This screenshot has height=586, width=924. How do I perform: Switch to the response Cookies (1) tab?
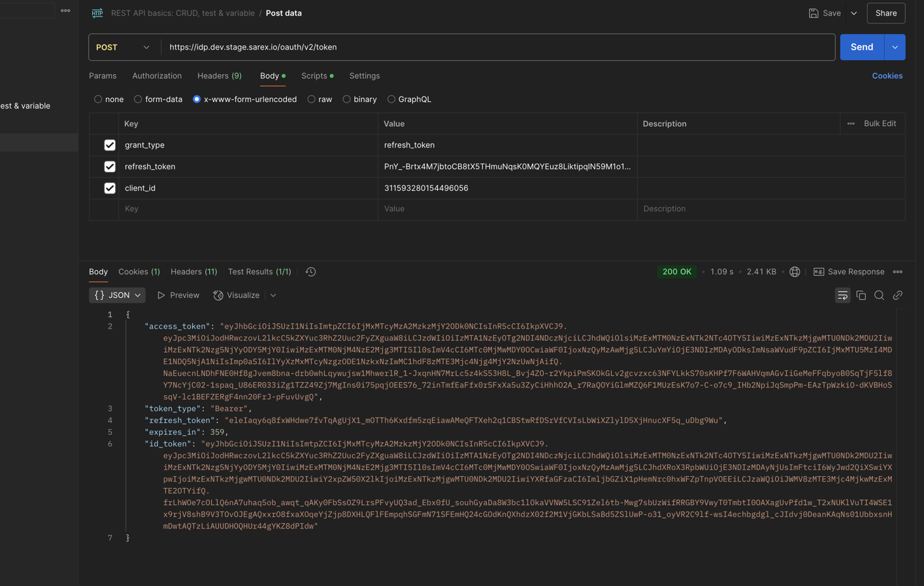coord(139,272)
